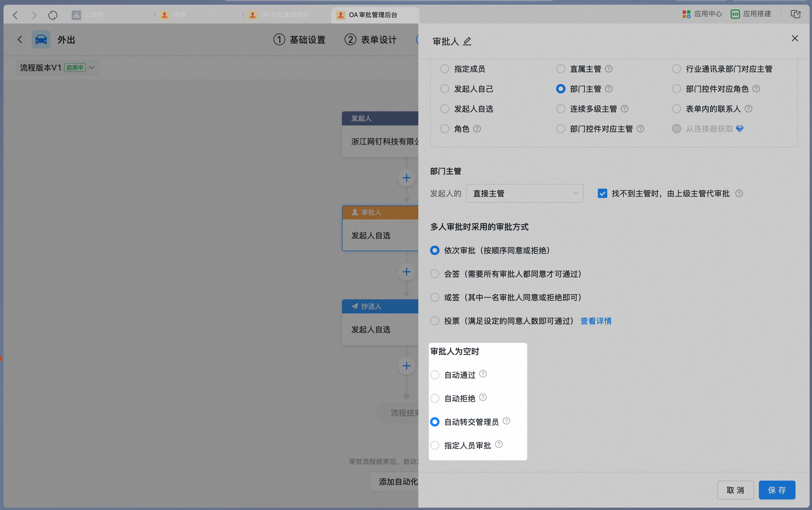Show help for 部门控件对应主管 option
The image size is (812, 510).
coord(640,128)
